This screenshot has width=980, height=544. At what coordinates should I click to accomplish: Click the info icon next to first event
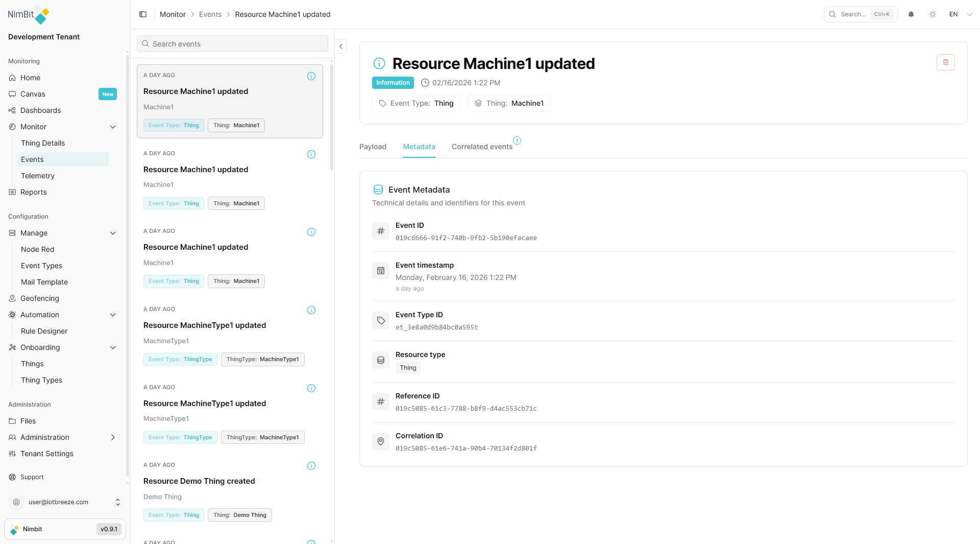click(311, 76)
